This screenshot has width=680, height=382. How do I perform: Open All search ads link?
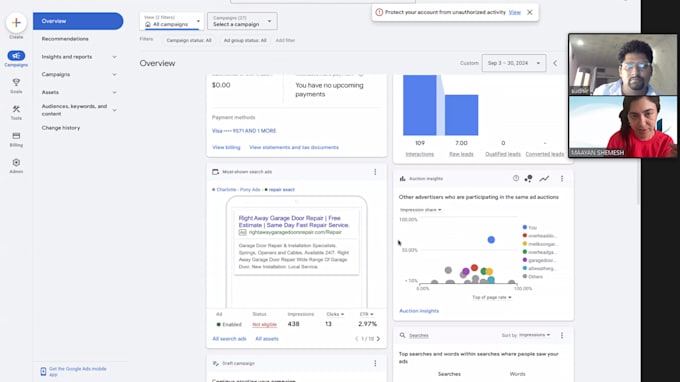click(229, 339)
